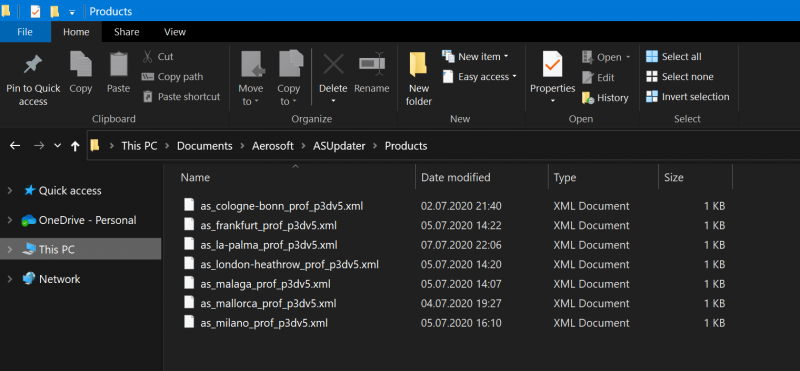Click This PC in address breadcrumb
The height and width of the screenshot is (371, 800).
(139, 146)
